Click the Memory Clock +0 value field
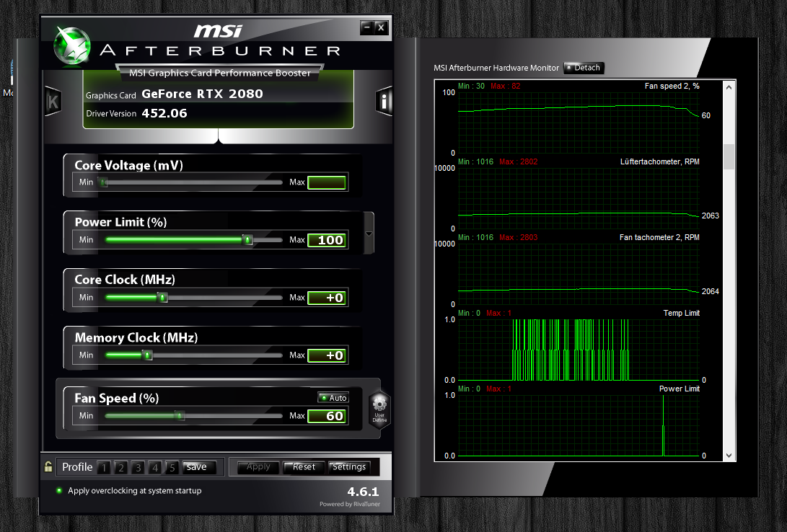Screen dimensions: 787x532 (327, 355)
